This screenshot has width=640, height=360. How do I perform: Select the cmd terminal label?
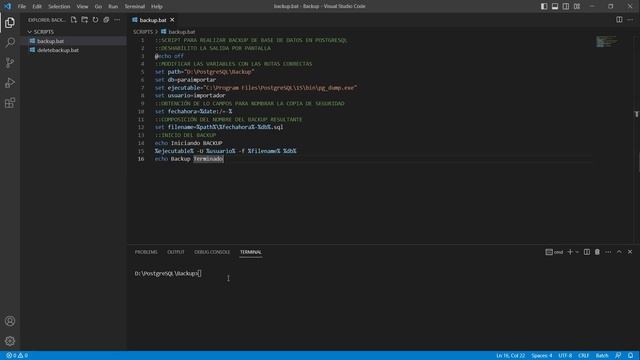(554, 252)
